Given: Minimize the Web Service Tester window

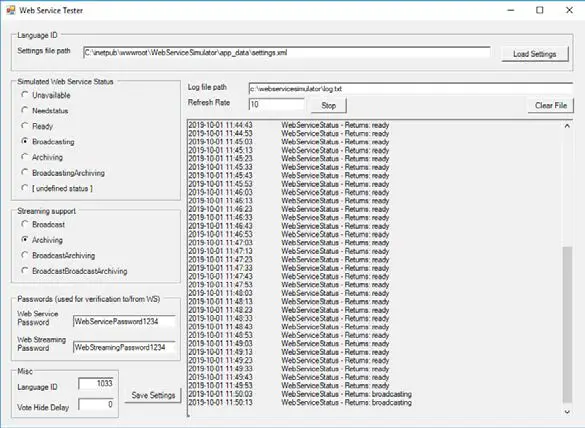Looking at the screenshot, I should 511,10.
